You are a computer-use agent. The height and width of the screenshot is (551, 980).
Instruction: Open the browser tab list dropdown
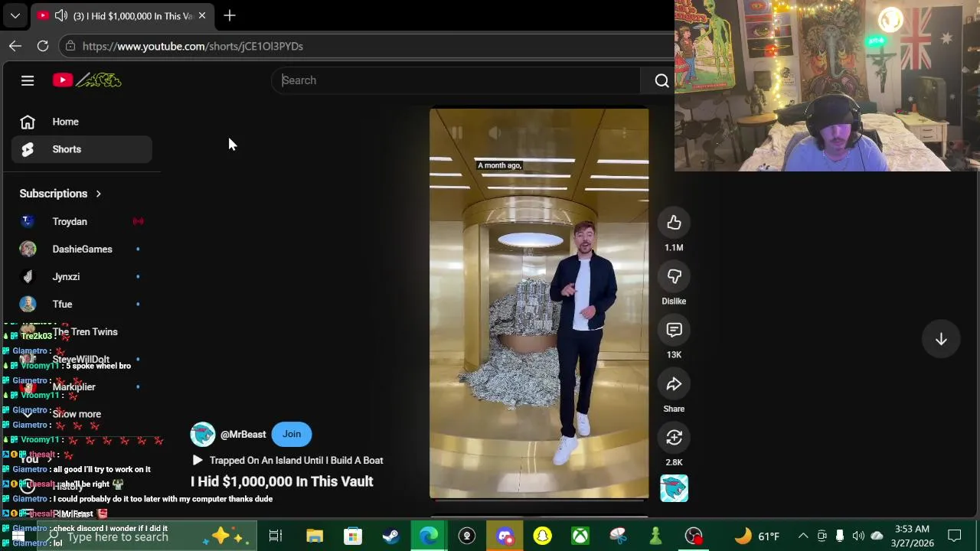point(15,15)
